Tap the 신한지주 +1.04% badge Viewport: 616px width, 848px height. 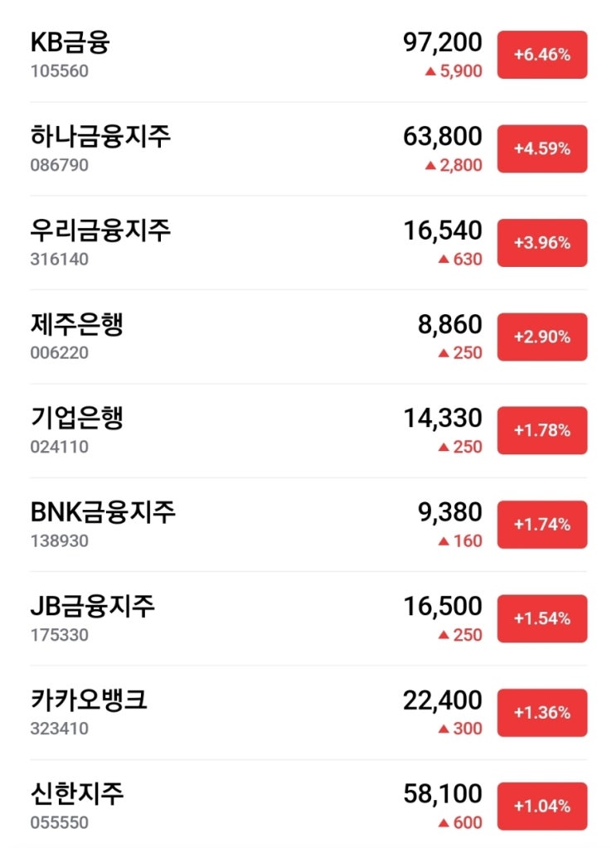[541, 807]
